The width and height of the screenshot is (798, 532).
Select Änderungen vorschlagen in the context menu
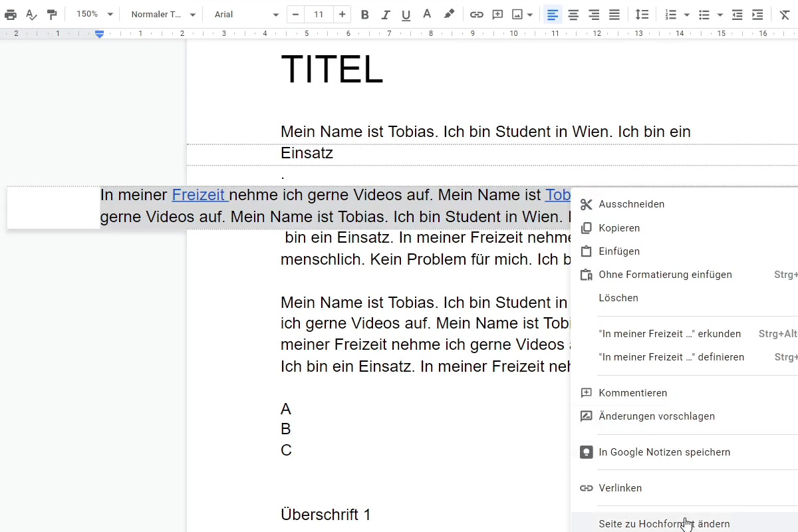(x=657, y=416)
